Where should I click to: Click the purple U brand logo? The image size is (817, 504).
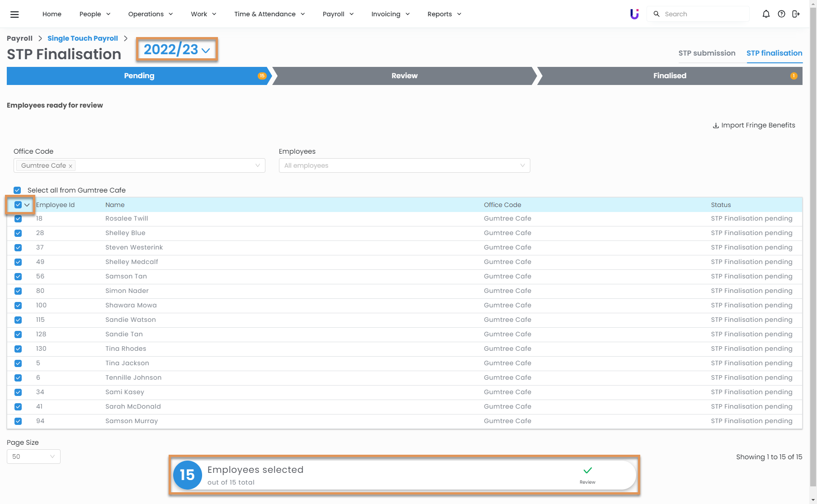634,14
